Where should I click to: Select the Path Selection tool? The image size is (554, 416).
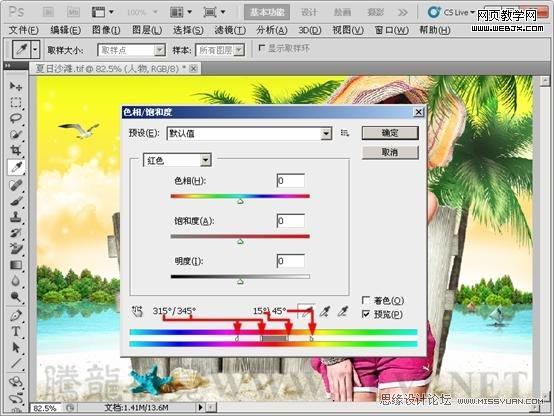point(16,348)
